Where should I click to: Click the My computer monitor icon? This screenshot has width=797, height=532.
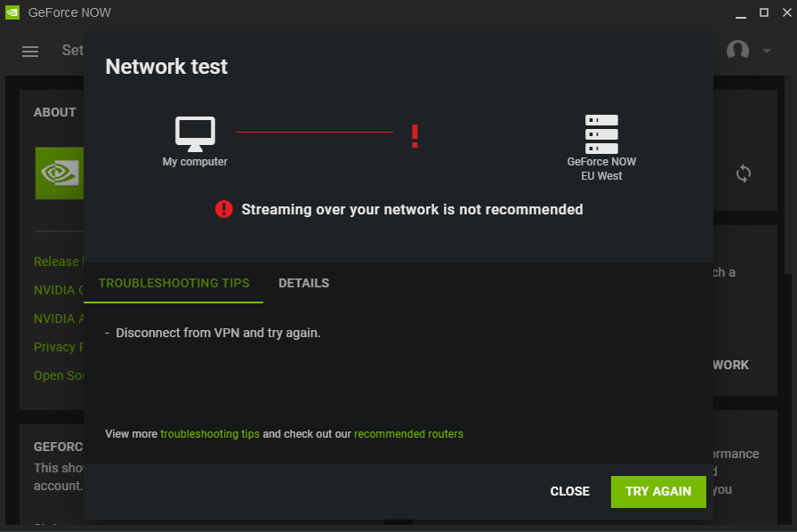195,133
